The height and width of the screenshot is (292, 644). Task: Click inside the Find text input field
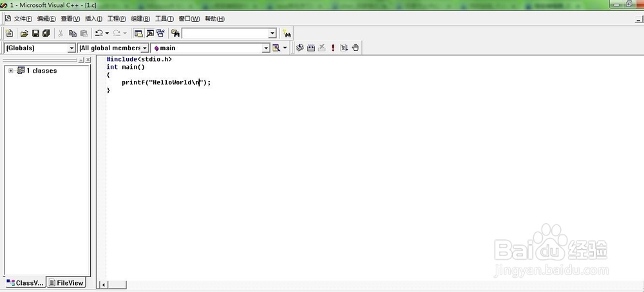coord(225,33)
